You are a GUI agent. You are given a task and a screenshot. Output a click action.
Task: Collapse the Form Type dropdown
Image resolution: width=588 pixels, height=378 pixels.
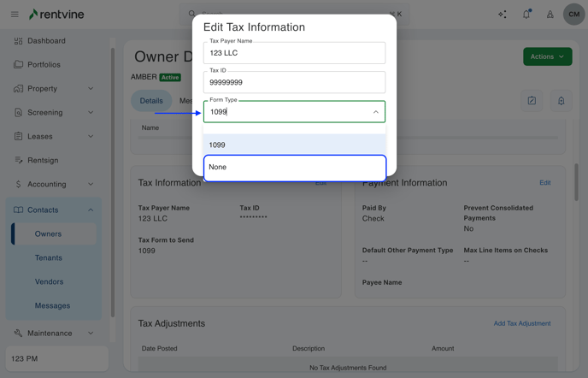point(375,112)
